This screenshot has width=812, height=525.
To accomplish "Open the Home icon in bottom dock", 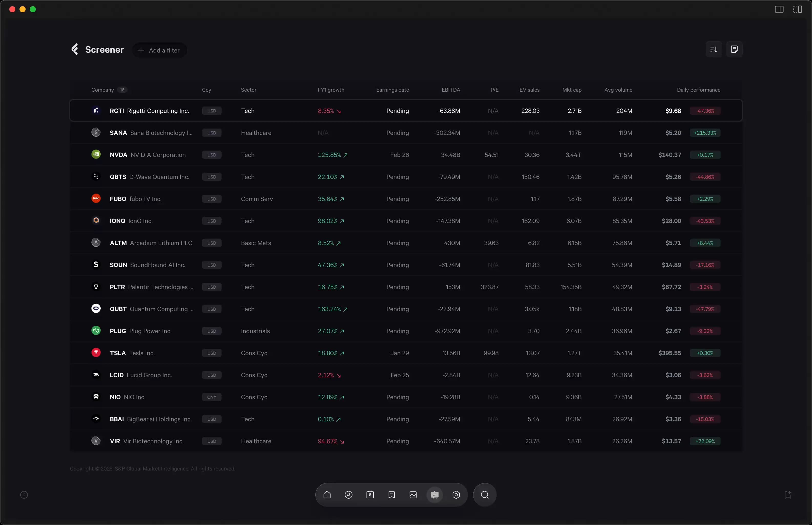I will pyautogui.click(x=327, y=495).
